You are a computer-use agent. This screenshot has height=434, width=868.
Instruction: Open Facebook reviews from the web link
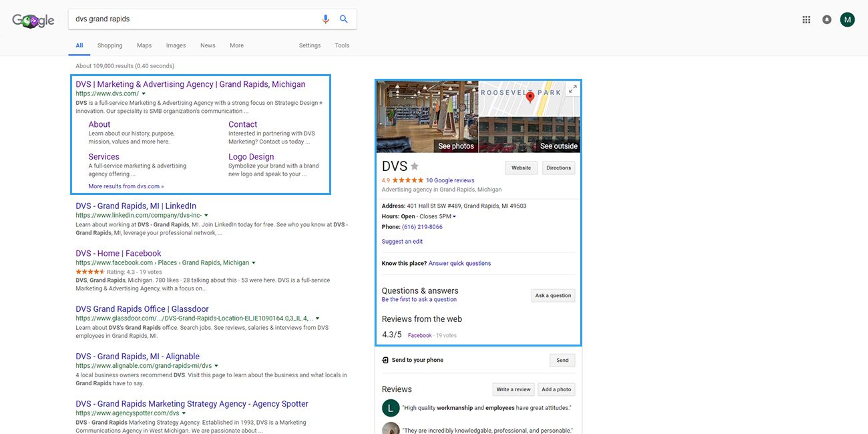click(x=420, y=335)
